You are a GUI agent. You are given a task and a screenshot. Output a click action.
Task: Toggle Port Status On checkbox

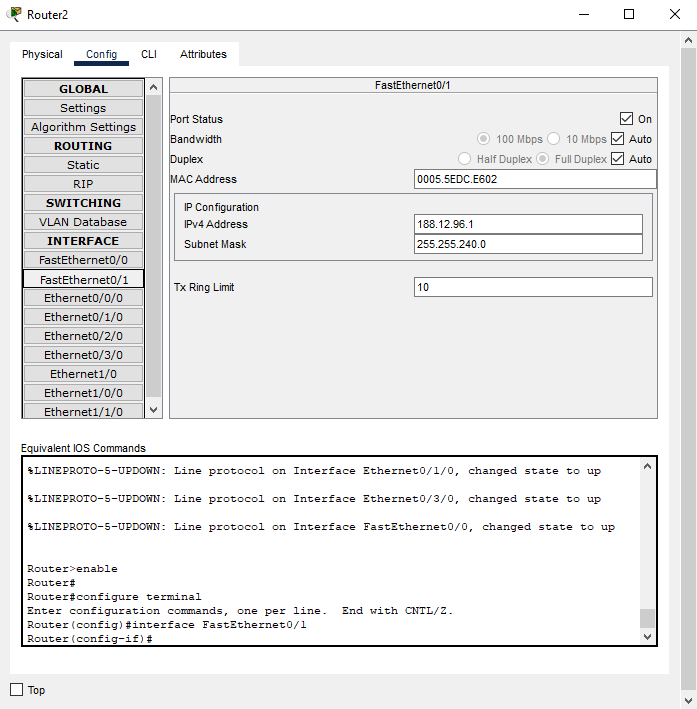tap(626, 119)
